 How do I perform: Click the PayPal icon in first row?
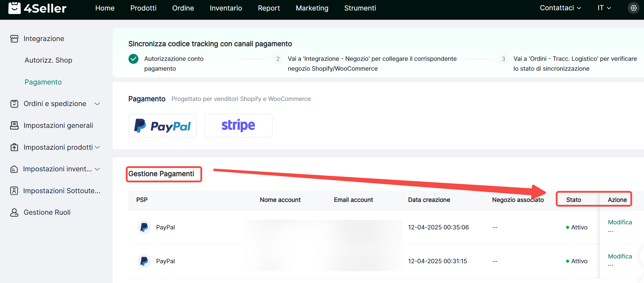coord(144,227)
